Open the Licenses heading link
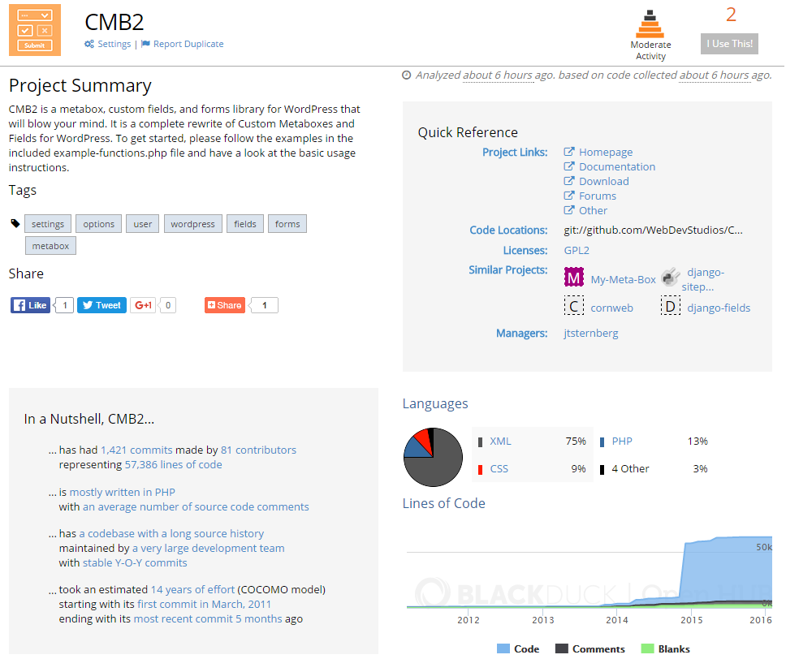 [525, 250]
